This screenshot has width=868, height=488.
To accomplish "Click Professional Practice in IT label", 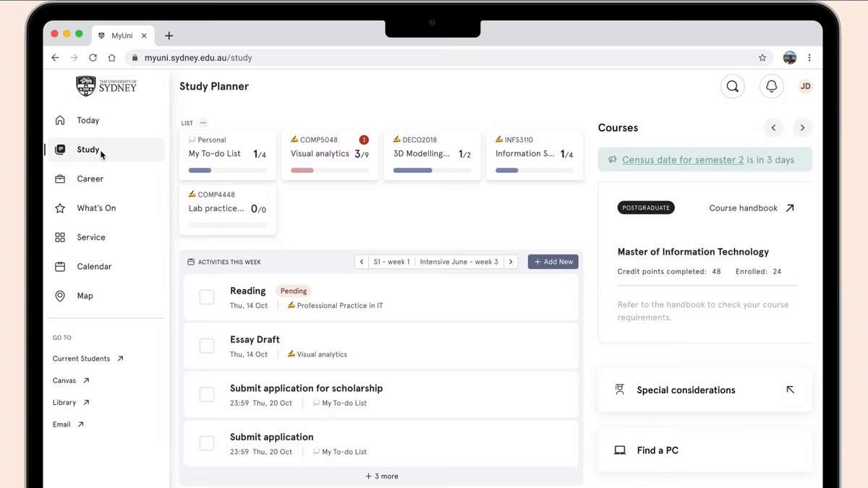I will [340, 306].
